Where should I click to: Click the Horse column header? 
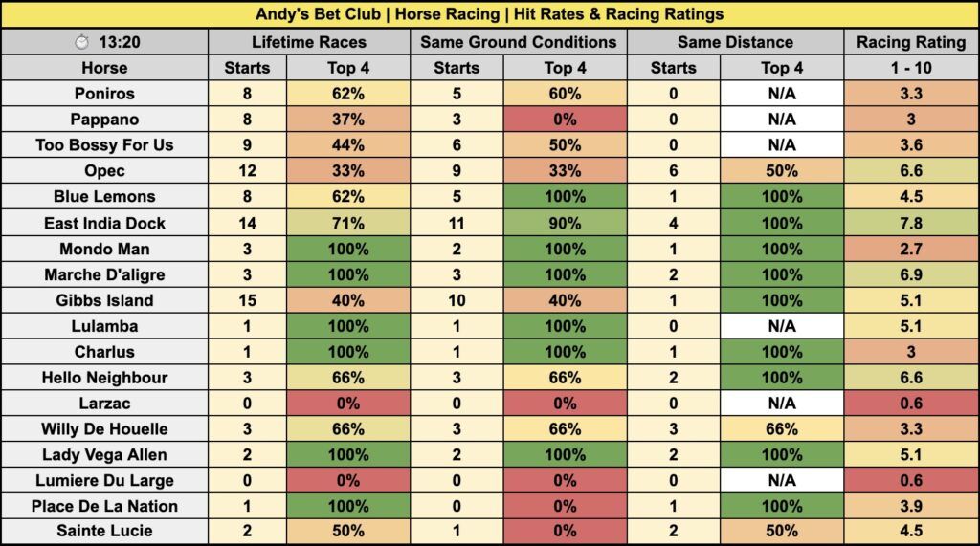point(104,68)
